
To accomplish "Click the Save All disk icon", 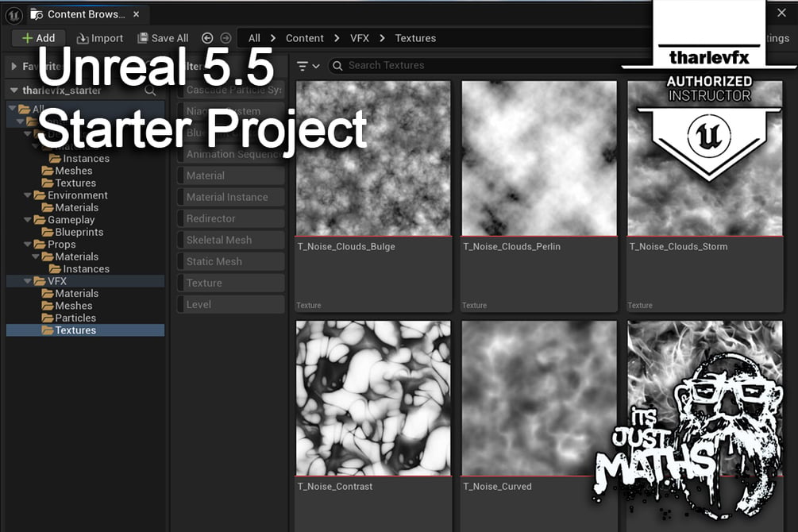I will pyautogui.click(x=143, y=38).
